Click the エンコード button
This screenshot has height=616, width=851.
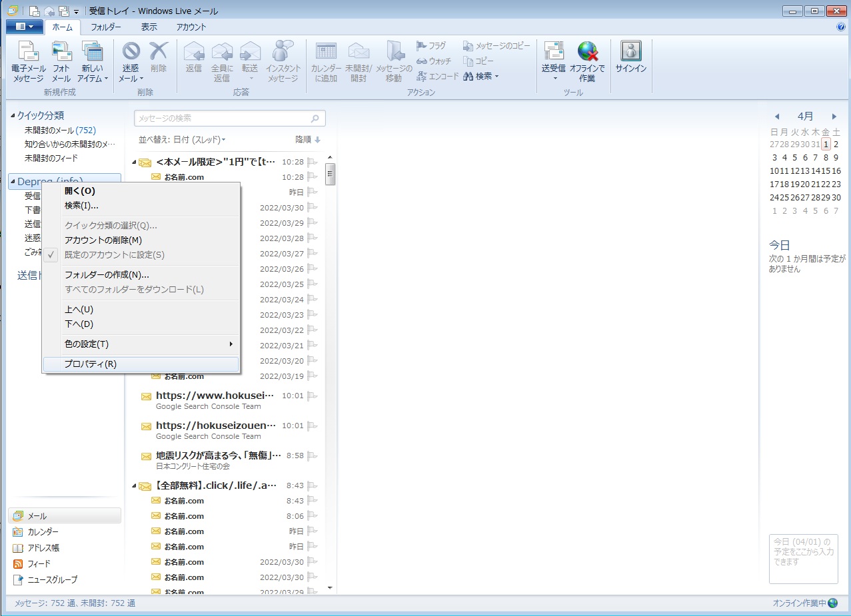pyautogui.click(x=437, y=77)
